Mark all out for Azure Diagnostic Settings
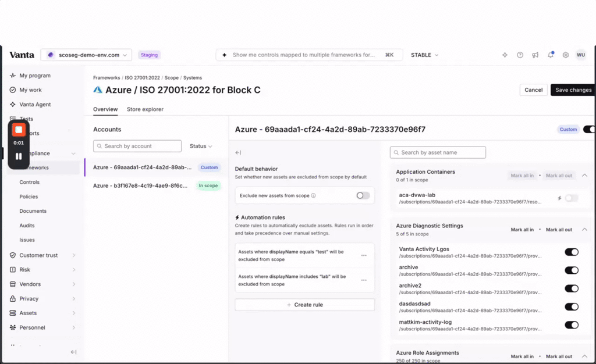The image size is (596, 364). (559, 230)
